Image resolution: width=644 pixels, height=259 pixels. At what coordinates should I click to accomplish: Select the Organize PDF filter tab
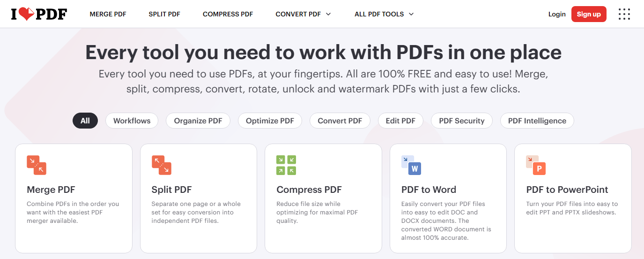point(198,121)
